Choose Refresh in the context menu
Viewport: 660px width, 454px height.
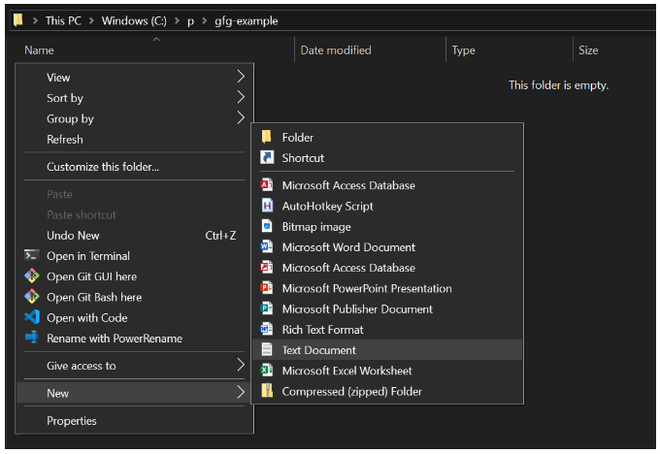[x=65, y=140]
